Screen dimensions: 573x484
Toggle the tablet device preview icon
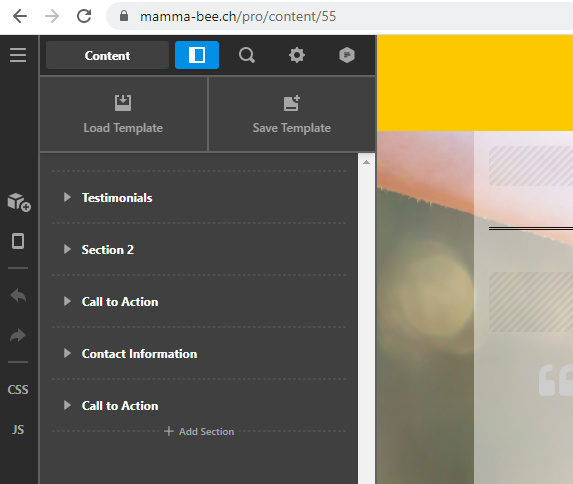18,241
